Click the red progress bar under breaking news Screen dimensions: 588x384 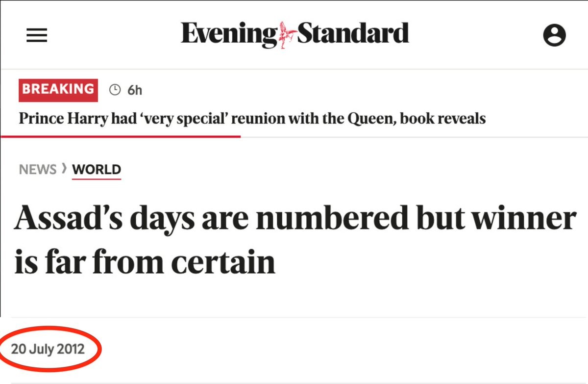[121, 136]
